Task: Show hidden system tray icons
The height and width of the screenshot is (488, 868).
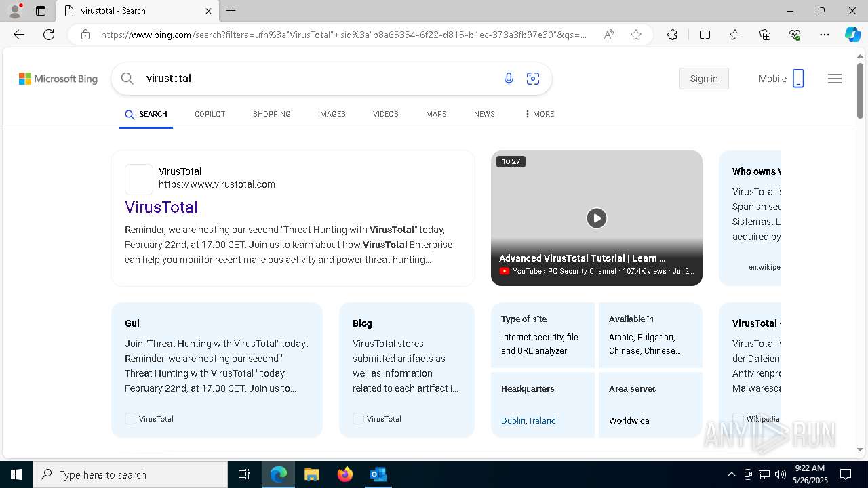Action: coord(731,474)
